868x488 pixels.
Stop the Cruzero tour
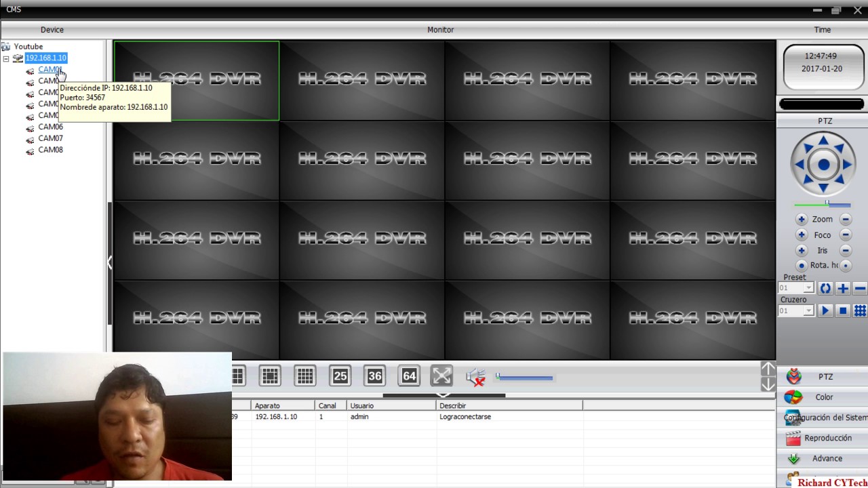[x=842, y=310]
